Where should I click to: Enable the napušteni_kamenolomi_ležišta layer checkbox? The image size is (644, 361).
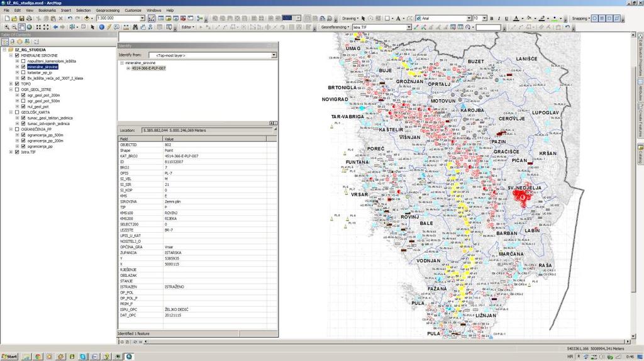click(23, 61)
